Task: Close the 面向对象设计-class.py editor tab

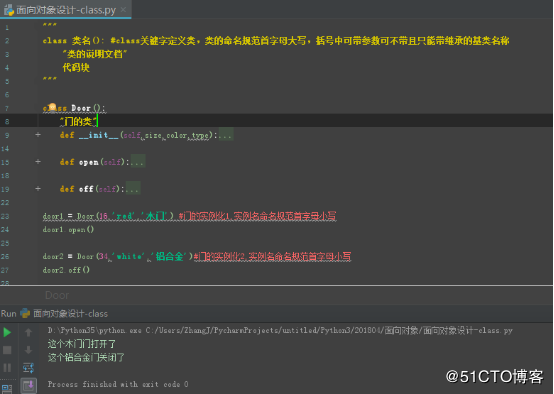Action: pyautogui.click(x=123, y=10)
